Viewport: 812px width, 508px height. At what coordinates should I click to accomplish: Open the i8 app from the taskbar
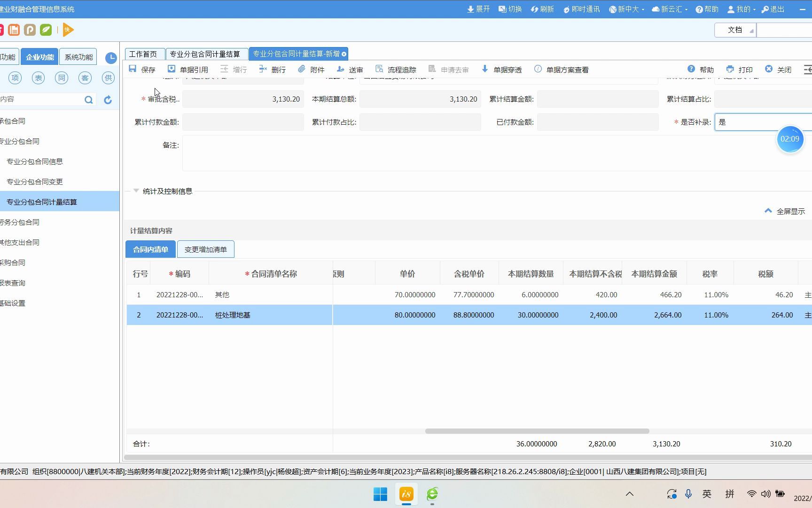(x=406, y=494)
